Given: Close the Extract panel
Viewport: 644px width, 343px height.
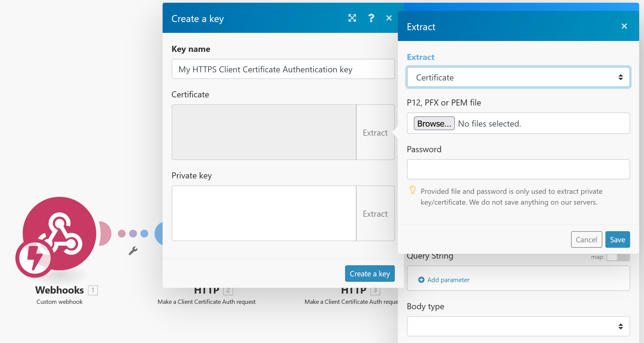Looking at the screenshot, I should 624,26.
